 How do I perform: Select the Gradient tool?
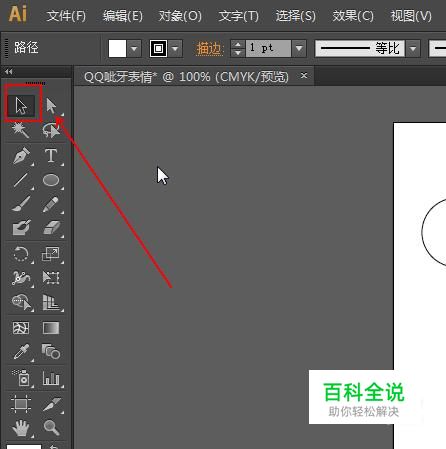tap(51, 328)
